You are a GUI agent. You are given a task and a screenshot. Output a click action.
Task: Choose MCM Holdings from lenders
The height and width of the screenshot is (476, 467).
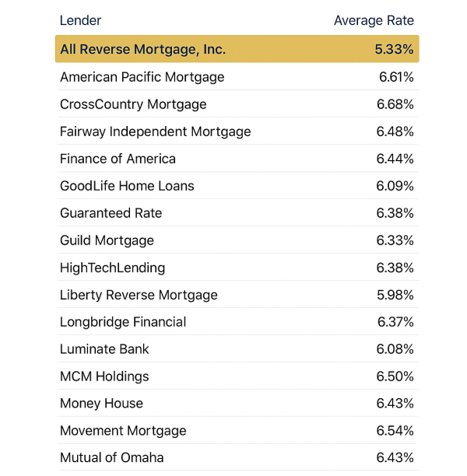coord(104,376)
